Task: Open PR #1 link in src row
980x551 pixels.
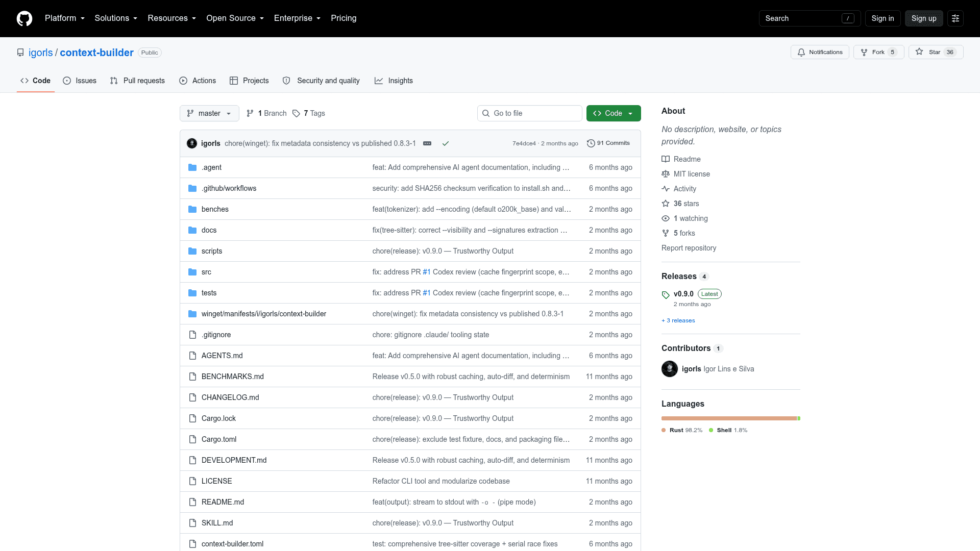Action: pos(427,272)
